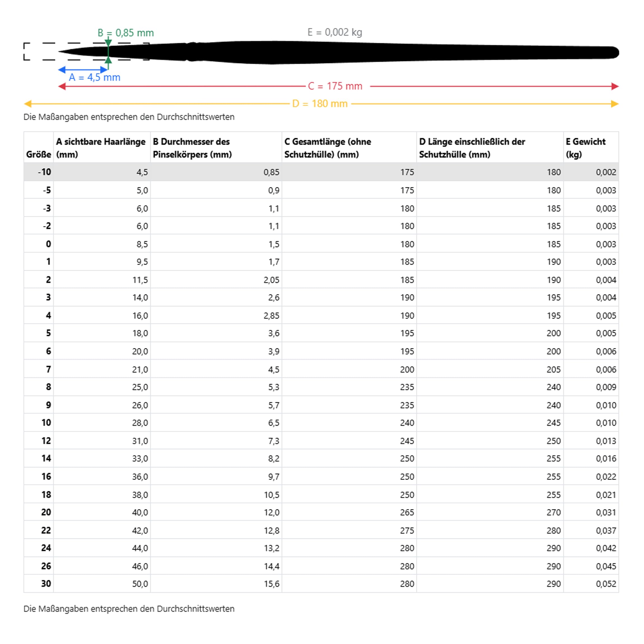Click the 50,0 hair length cell
This screenshot has width=644, height=644.
(x=140, y=584)
